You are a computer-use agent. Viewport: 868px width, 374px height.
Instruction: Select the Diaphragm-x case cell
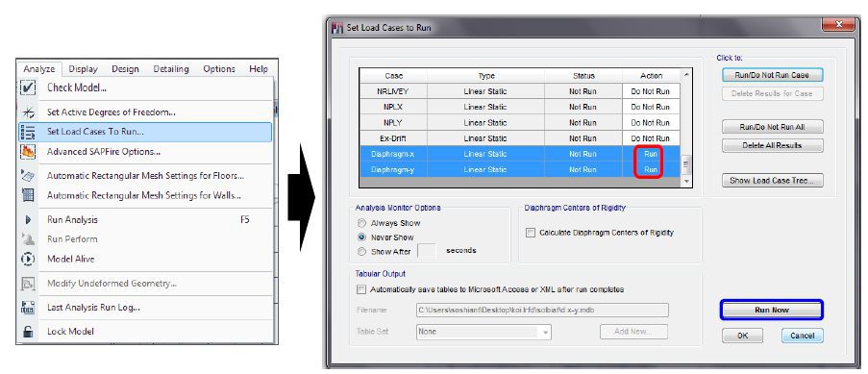click(x=393, y=154)
